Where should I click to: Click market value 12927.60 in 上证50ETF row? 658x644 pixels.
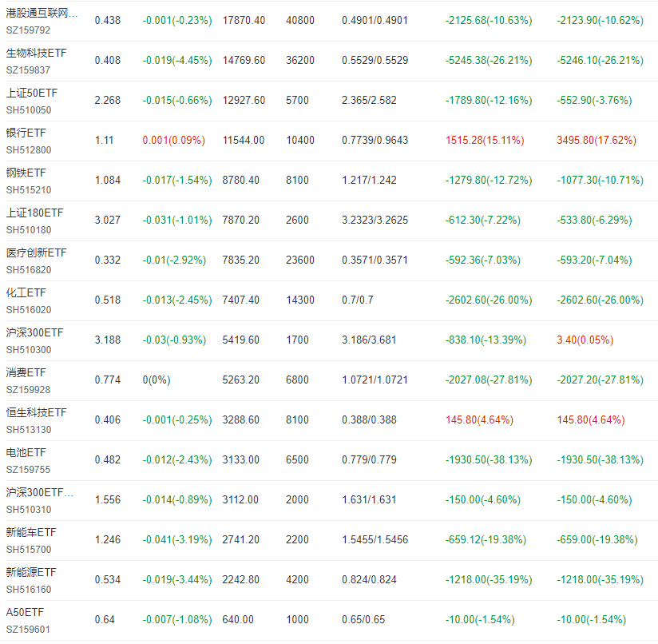(x=244, y=100)
